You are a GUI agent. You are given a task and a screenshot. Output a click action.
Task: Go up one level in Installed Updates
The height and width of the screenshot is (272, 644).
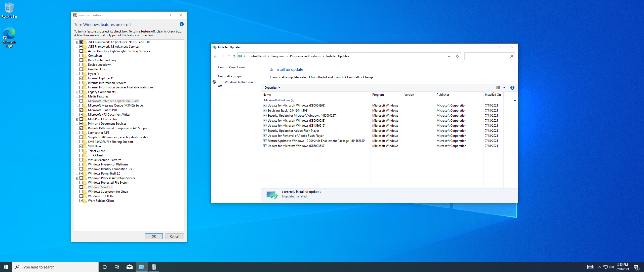point(234,56)
